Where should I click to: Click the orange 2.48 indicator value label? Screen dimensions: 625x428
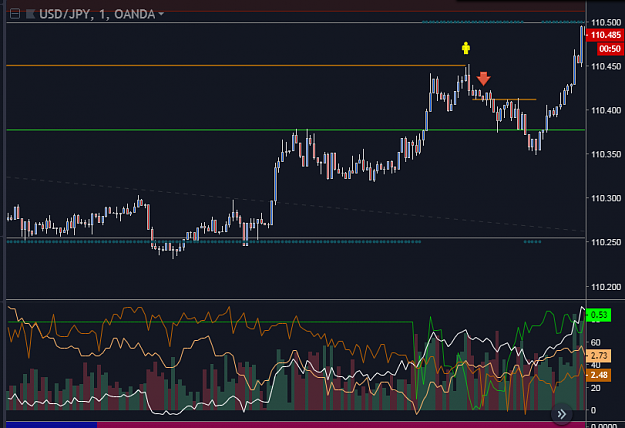point(599,375)
